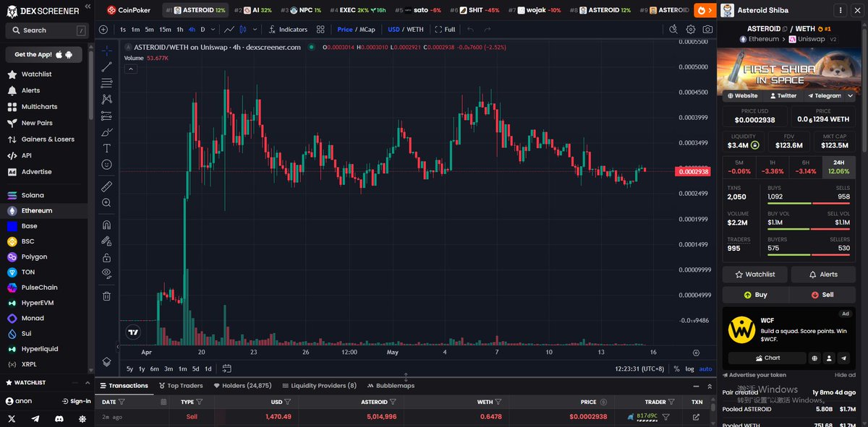Collapse the Asteroid Shiba side panel
This screenshot has width=868, height=427.
pyautogui.click(x=856, y=11)
